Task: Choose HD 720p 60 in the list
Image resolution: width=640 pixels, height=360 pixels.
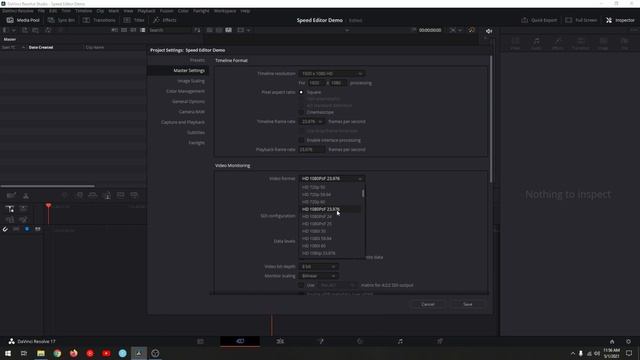Action: pyautogui.click(x=331, y=202)
